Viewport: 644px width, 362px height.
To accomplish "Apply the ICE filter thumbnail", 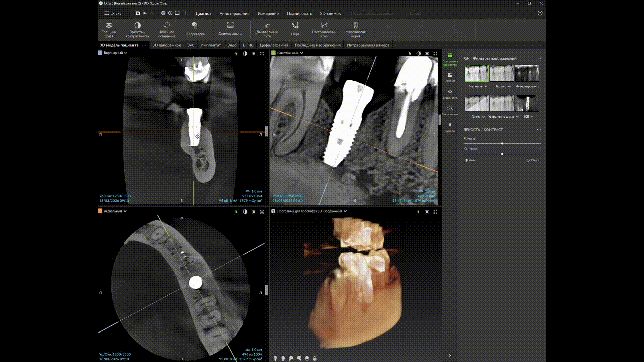I will (x=527, y=103).
